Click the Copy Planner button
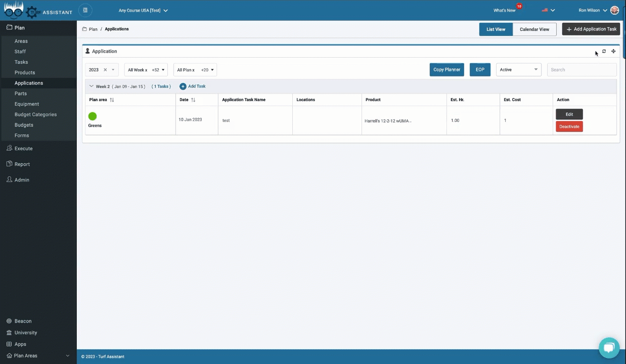 [x=446, y=70]
